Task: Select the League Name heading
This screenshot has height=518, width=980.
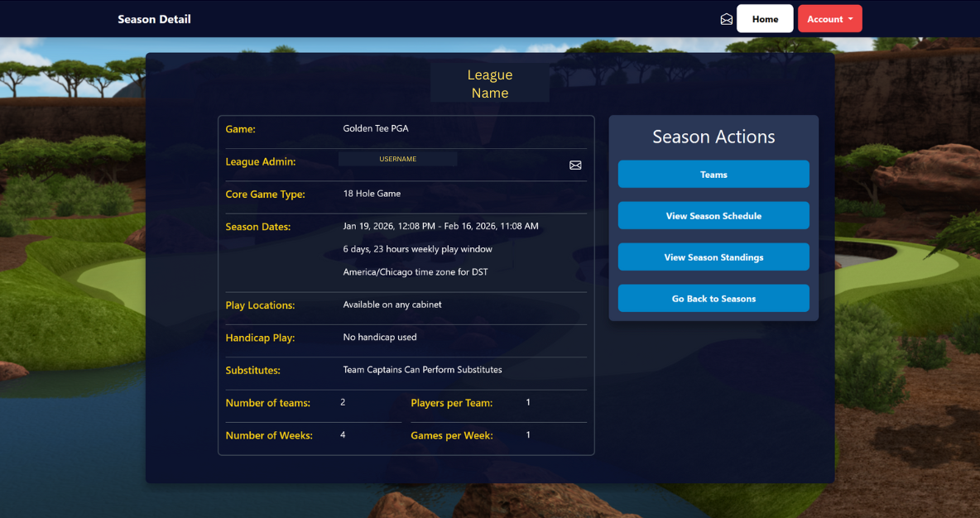Action: (490, 84)
